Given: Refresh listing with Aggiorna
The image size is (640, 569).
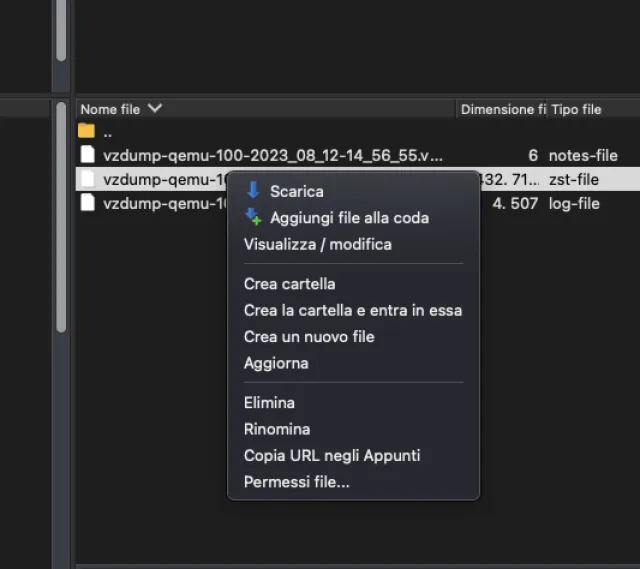Looking at the screenshot, I should 276,363.
